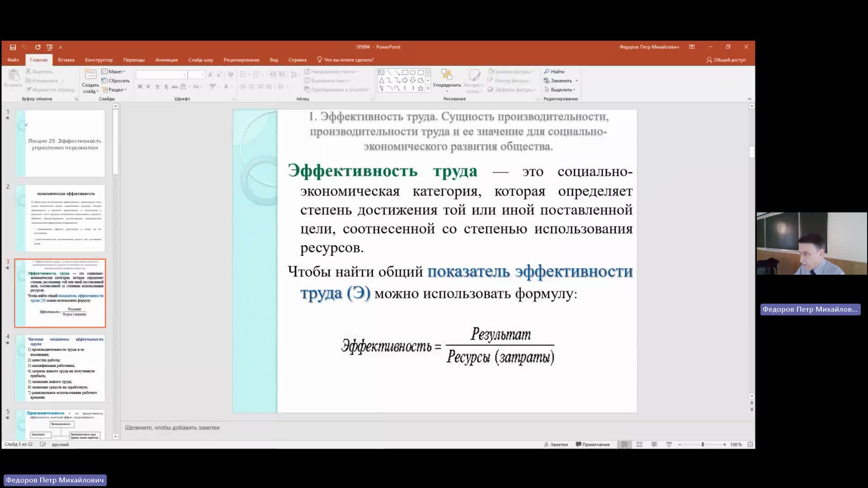868x488 pixels.
Task: Toggle align text right
Action: (x=260, y=86)
